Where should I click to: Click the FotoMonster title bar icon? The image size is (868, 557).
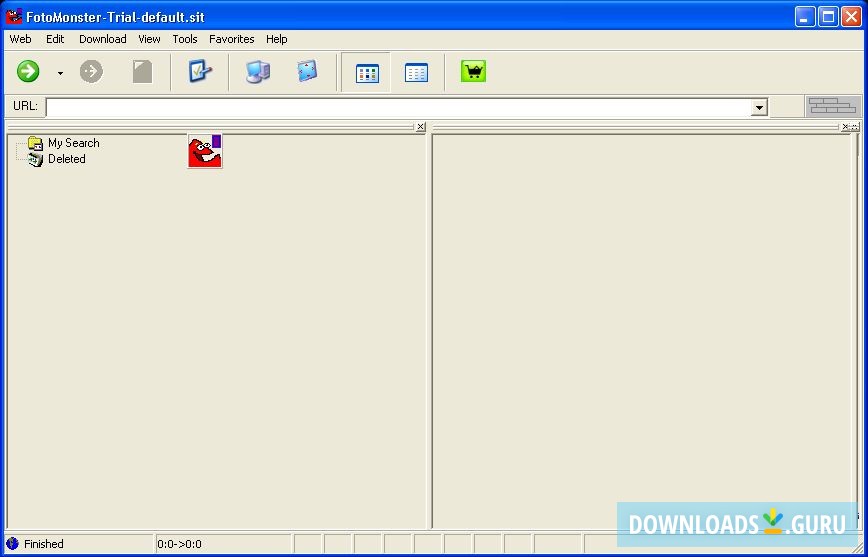pyautogui.click(x=14, y=17)
